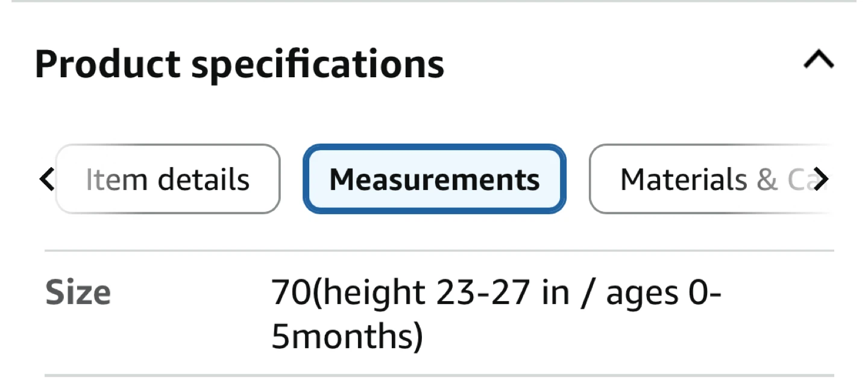
Task: Click the Size row in Measurements
Action: click(439, 313)
